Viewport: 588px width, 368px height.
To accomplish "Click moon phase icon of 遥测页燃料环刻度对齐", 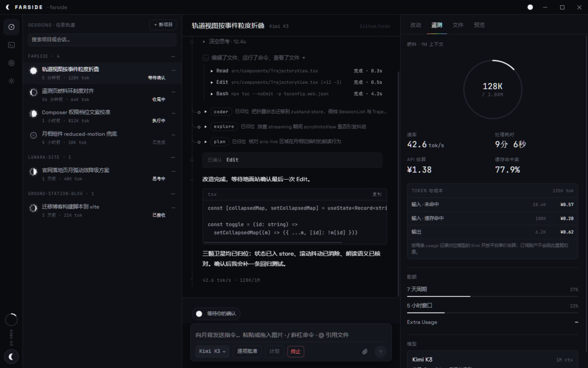I will coord(33,92).
